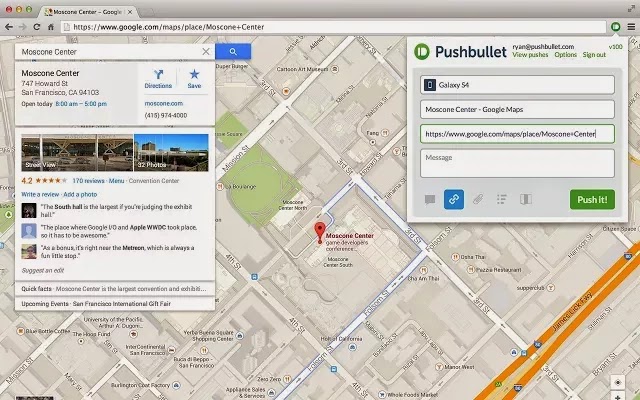Click the Moscone Center map search box

click(x=110, y=52)
